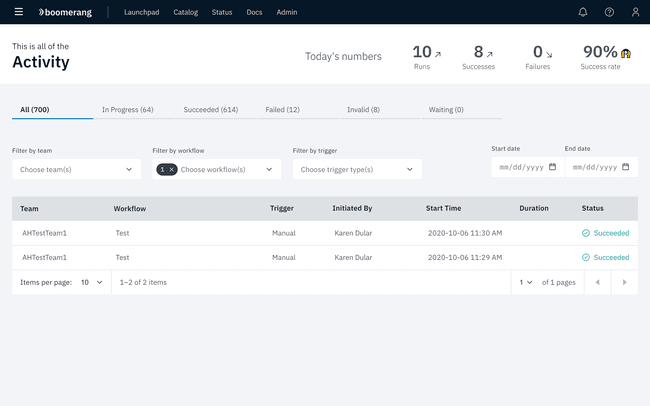Click the success rate emoji icon
Viewport: 650px width, 406px height.
point(626,53)
